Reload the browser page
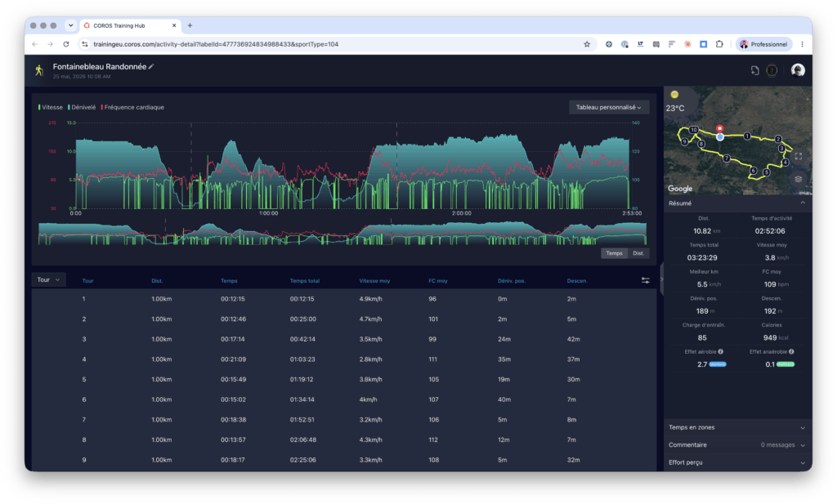 [x=66, y=44]
